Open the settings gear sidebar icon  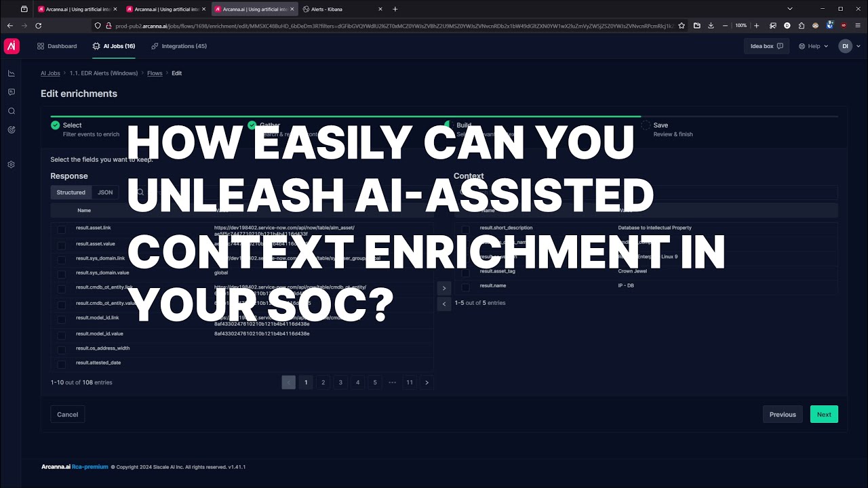(12, 165)
